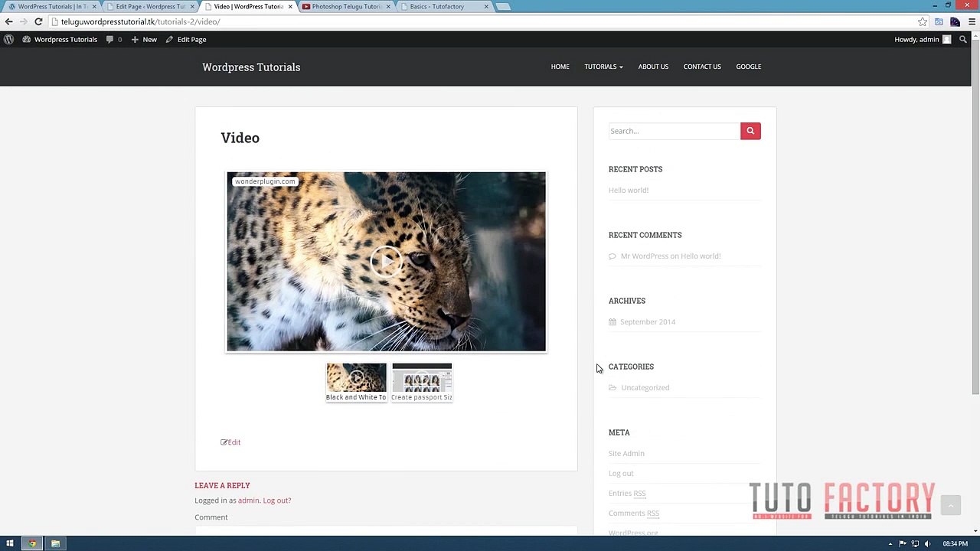Click the Site Admin meta link
980x551 pixels.
tap(626, 453)
